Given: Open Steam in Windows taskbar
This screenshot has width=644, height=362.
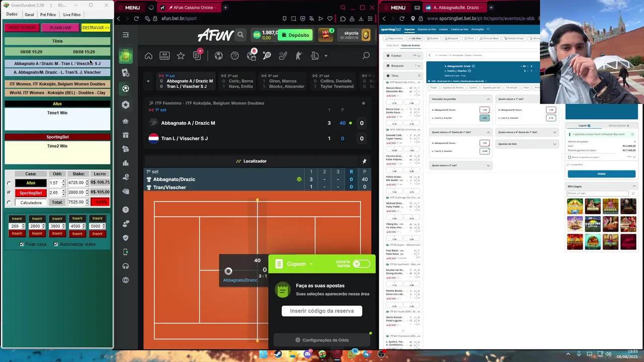Looking at the screenshot, I should pyautogui.click(x=277, y=354).
